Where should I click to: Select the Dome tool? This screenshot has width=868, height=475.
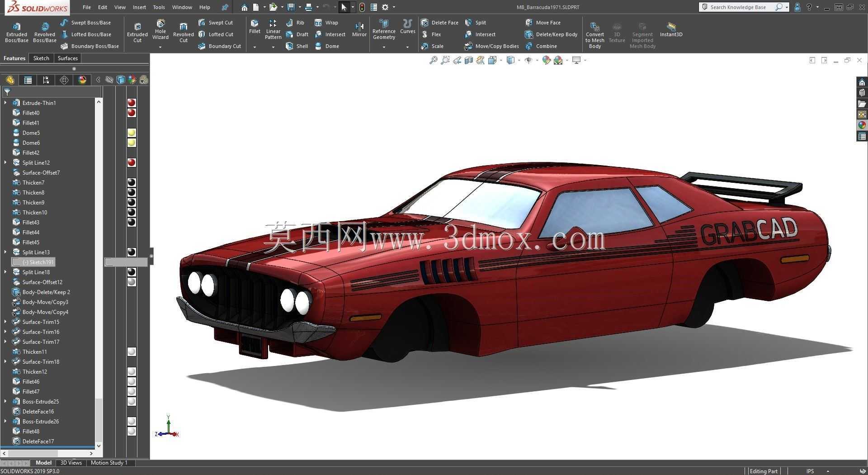tap(327, 46)
